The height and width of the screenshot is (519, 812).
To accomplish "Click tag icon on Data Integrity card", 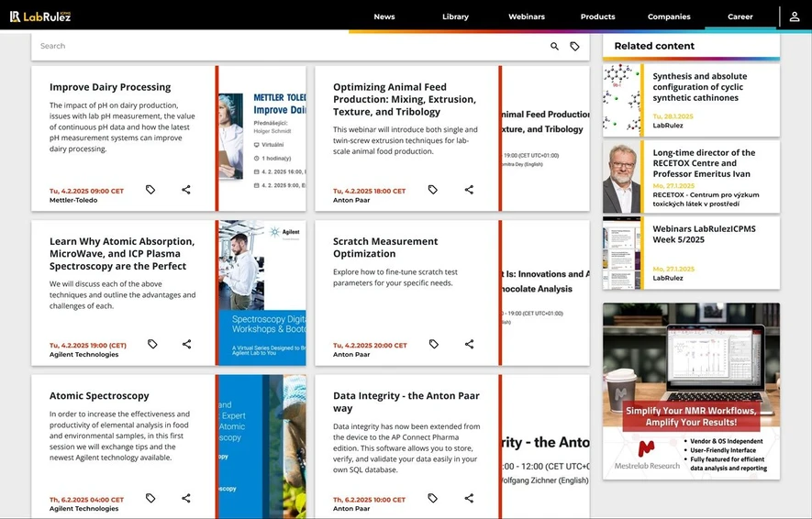I will 432,498.
